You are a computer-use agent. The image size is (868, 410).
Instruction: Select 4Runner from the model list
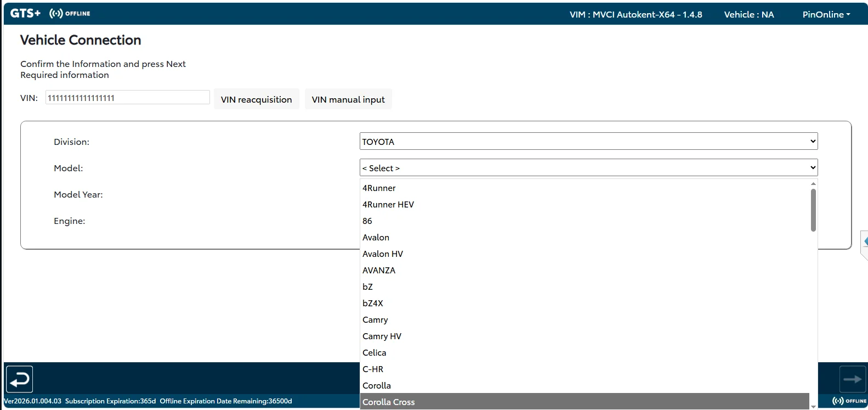[x=585, y=188]
